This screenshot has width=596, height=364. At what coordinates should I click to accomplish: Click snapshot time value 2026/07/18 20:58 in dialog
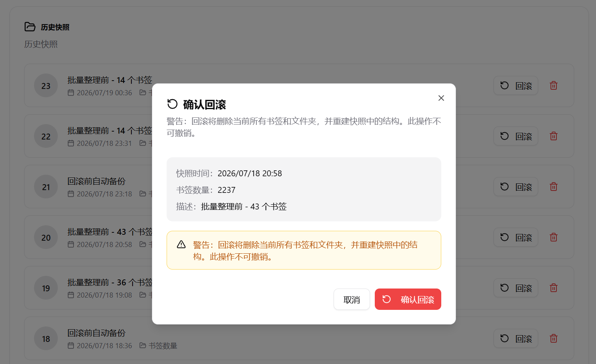pyautogui.click(x=250, y=174)
